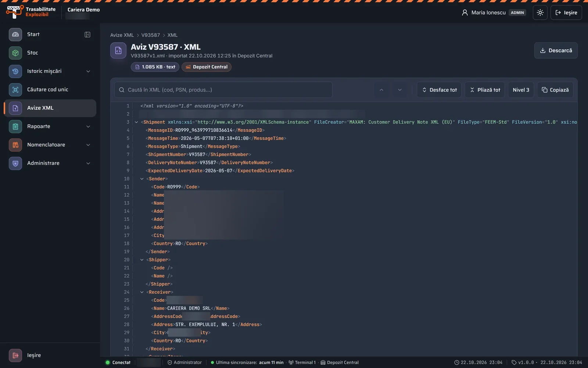Click Nivel 3 button
This screenshot has width=588, height=368.
point(521,90)
